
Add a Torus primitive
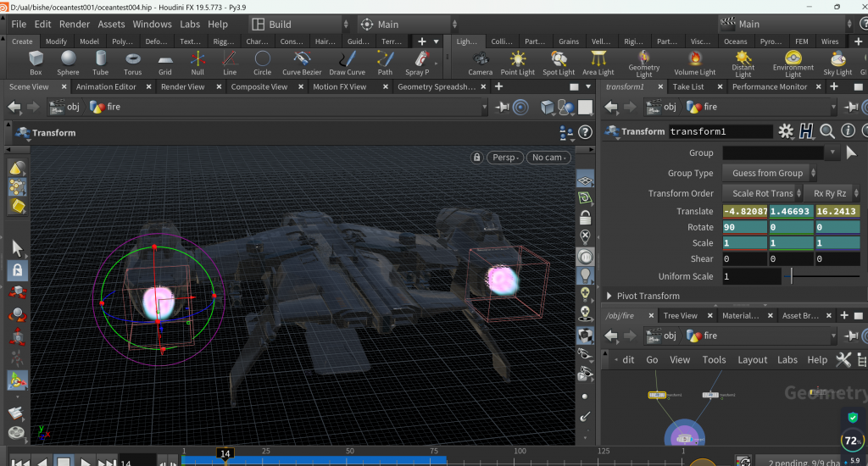tap(133, 63)
